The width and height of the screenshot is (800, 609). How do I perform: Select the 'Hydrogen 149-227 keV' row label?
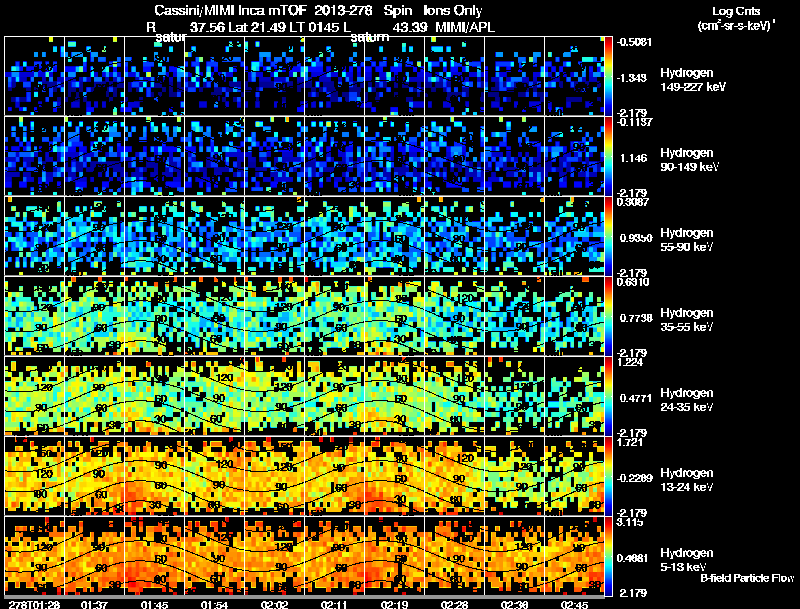click(x=693, y=80)
